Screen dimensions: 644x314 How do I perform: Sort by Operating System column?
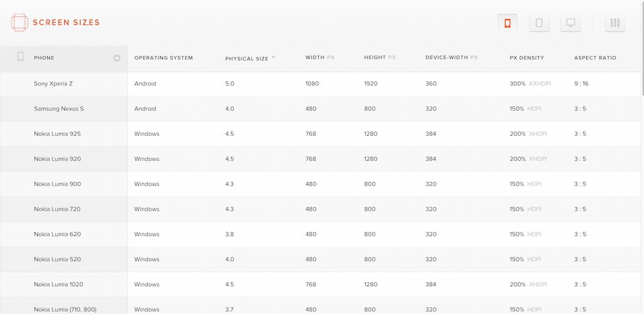(164, 58)
